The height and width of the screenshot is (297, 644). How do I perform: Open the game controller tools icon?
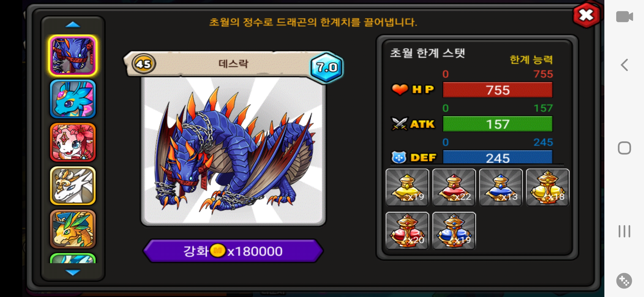click(x=624, y=281)
